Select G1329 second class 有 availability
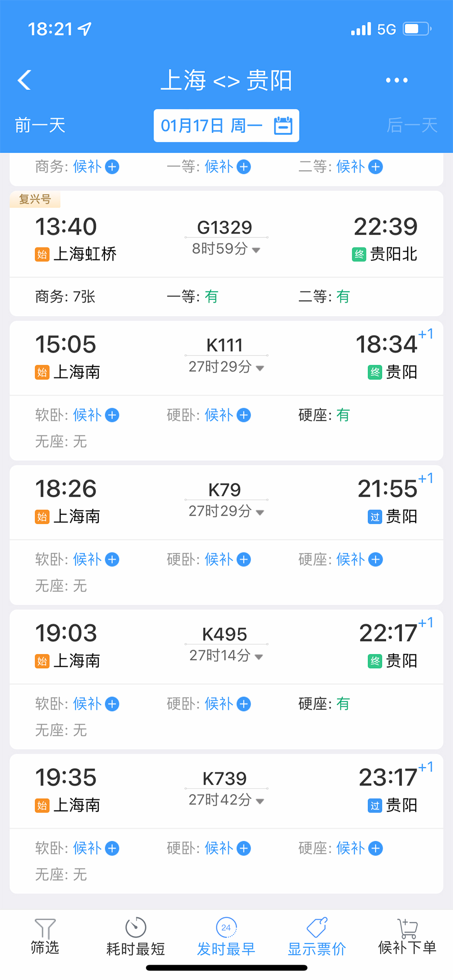 [343, 296]
